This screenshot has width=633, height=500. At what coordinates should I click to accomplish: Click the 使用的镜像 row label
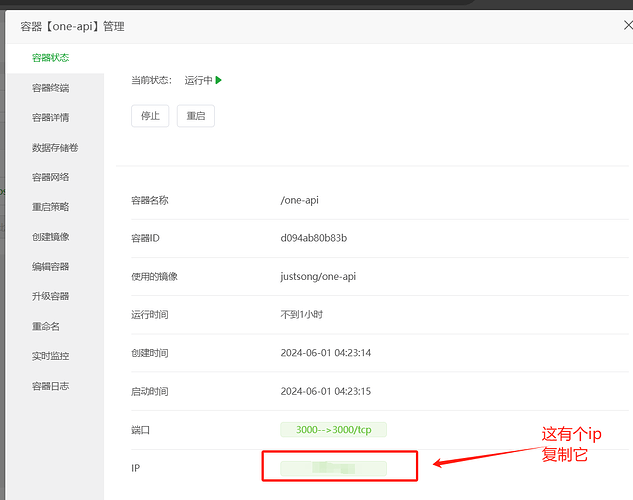pyautogui.click(x=154, y=276)
